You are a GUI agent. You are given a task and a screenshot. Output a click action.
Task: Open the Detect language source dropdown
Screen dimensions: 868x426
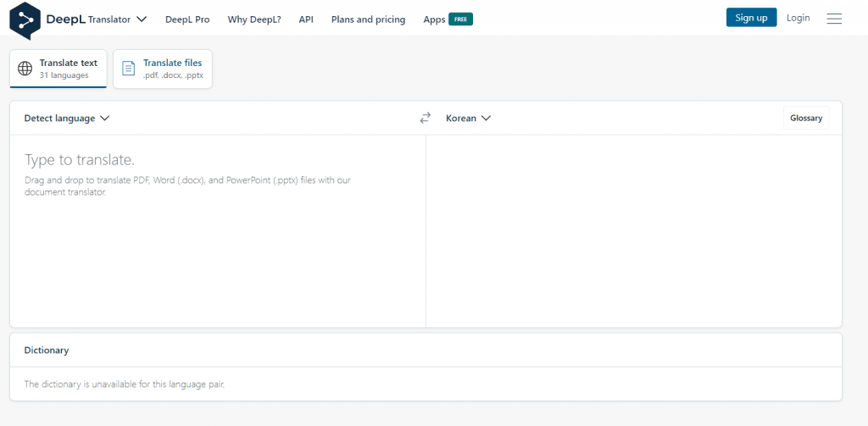[x=67, y=119]
